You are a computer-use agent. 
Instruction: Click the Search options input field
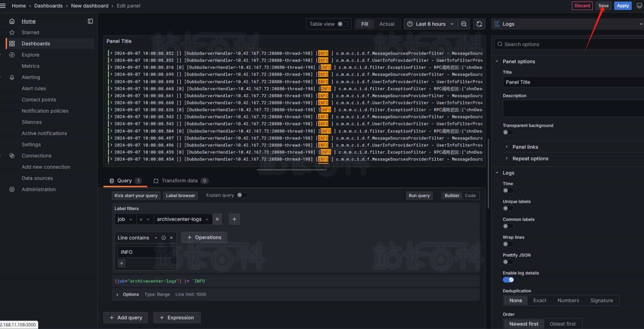tap(571, 44)
